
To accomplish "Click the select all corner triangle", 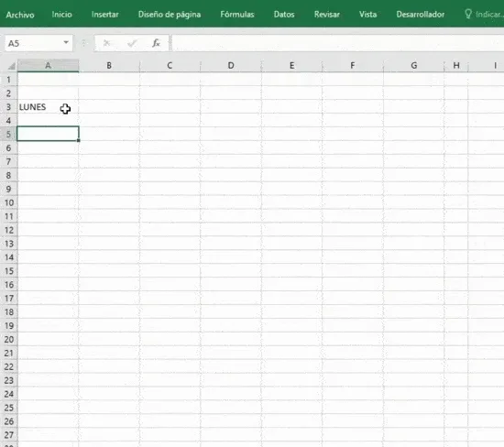I will [12, 66].
